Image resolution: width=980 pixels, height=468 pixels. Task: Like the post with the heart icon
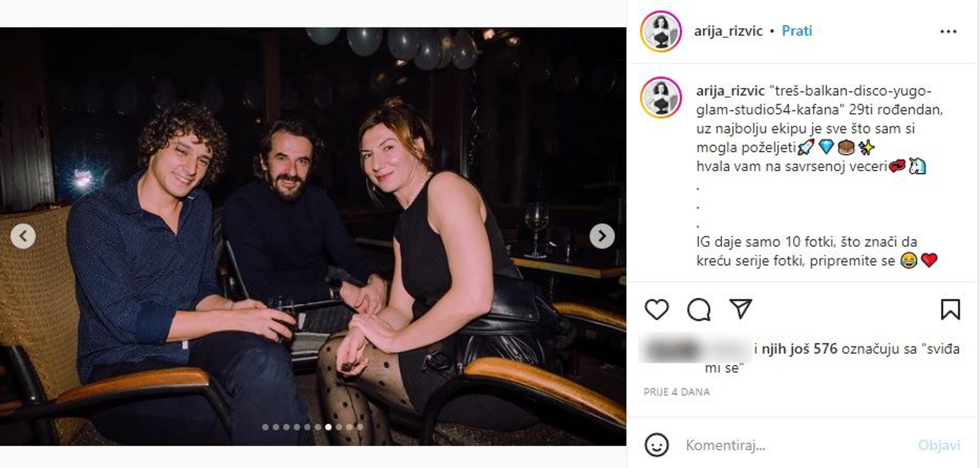(657, 309)
